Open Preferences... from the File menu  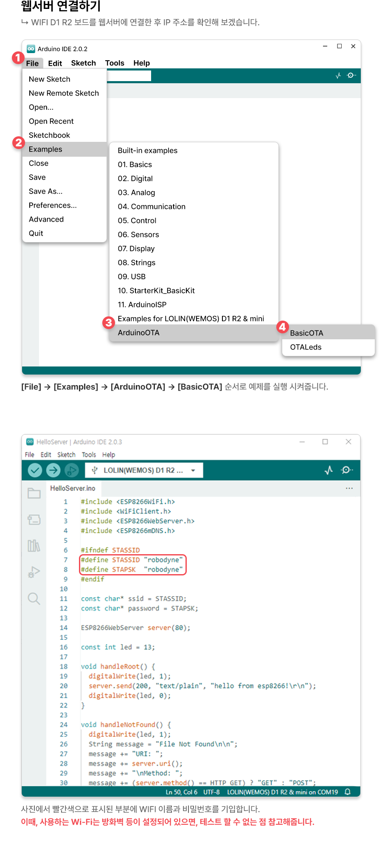pyautogui.click(x=53, y=206)
